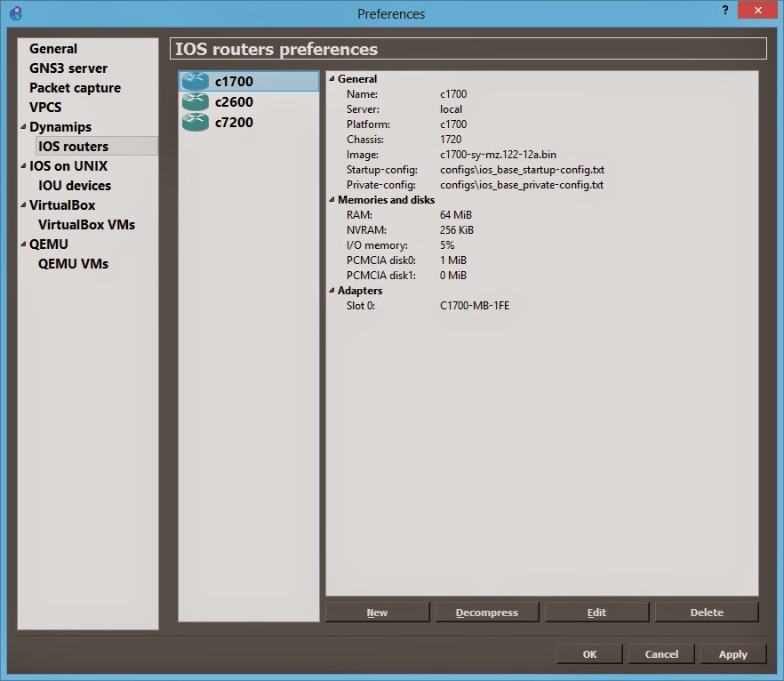Image resolution: width=784 pixels, height=681 pixels.
Task: Collapse the VirtualBox tree section
Action: coord(23,205)
